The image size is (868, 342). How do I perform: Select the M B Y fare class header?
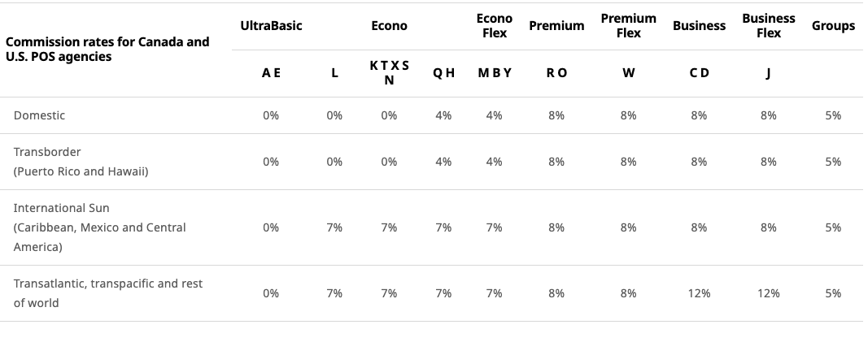495,73
